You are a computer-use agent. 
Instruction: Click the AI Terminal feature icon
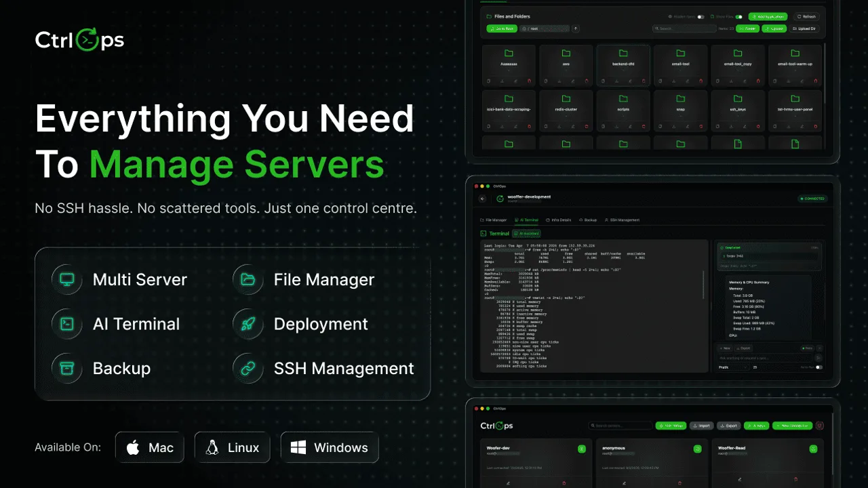coord(66,324)
